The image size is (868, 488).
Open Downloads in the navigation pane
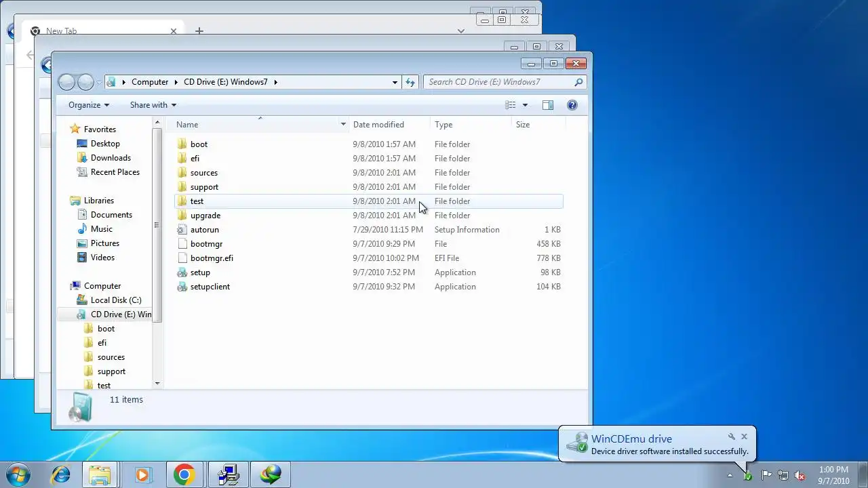[111, 158]
